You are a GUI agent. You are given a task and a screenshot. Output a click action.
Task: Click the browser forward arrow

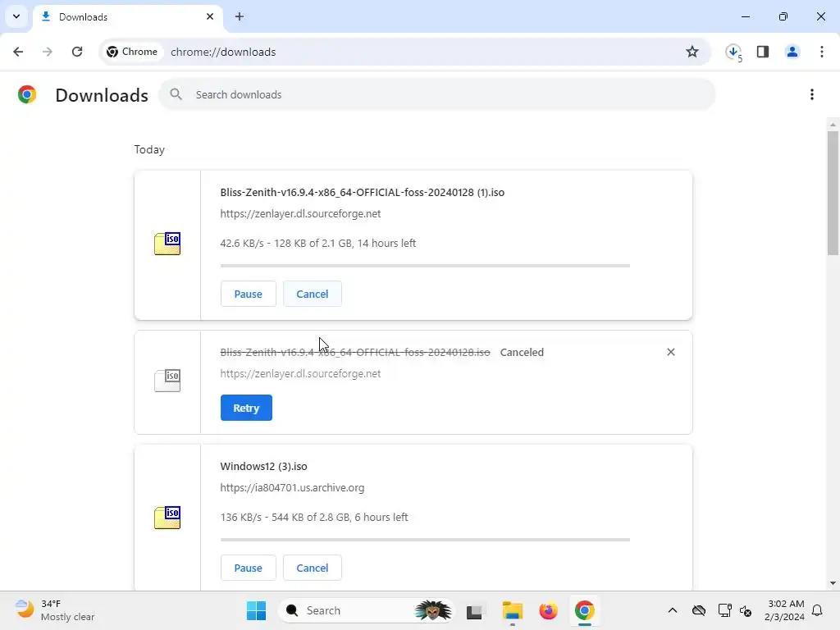[47, 52]
